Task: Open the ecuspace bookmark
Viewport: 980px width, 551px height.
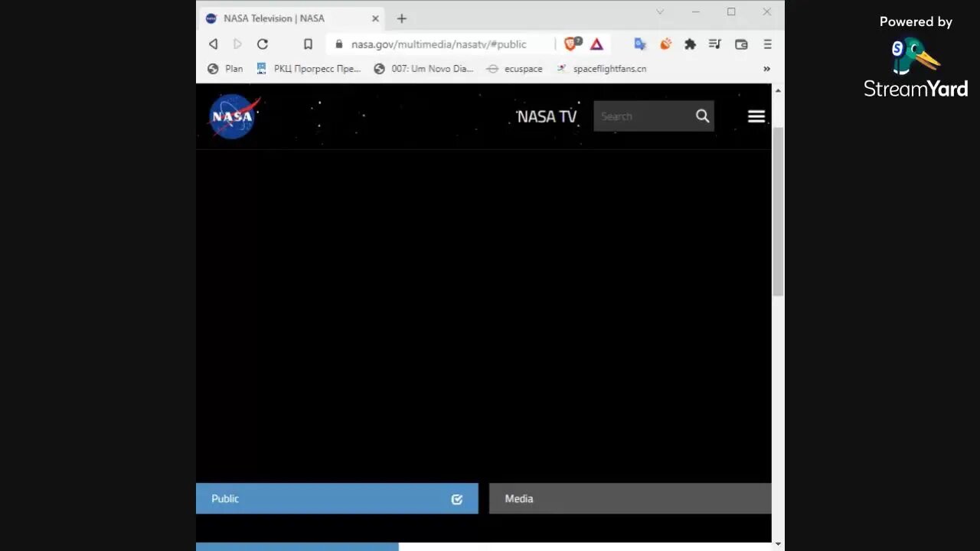Action: [514, 69]
